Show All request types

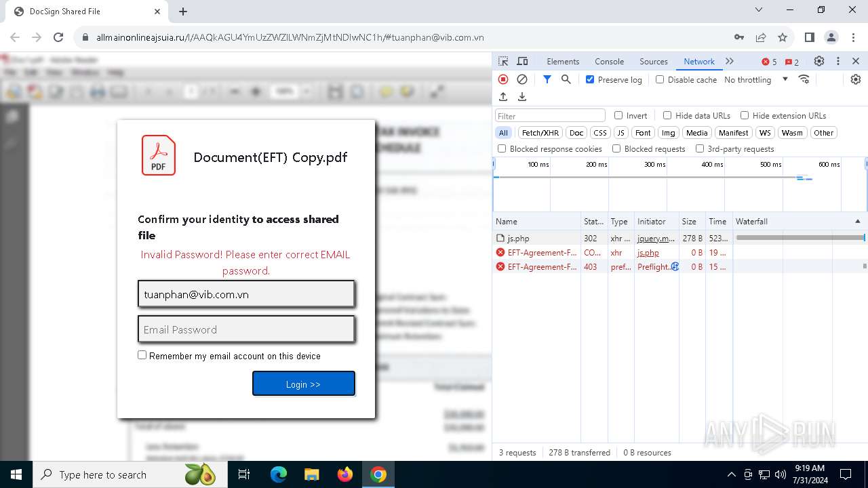click(x=503, y=133)
